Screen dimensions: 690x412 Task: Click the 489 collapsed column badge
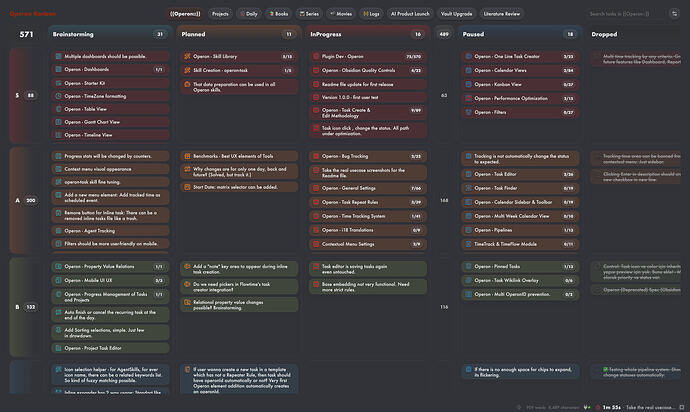(x=444, y=34)
